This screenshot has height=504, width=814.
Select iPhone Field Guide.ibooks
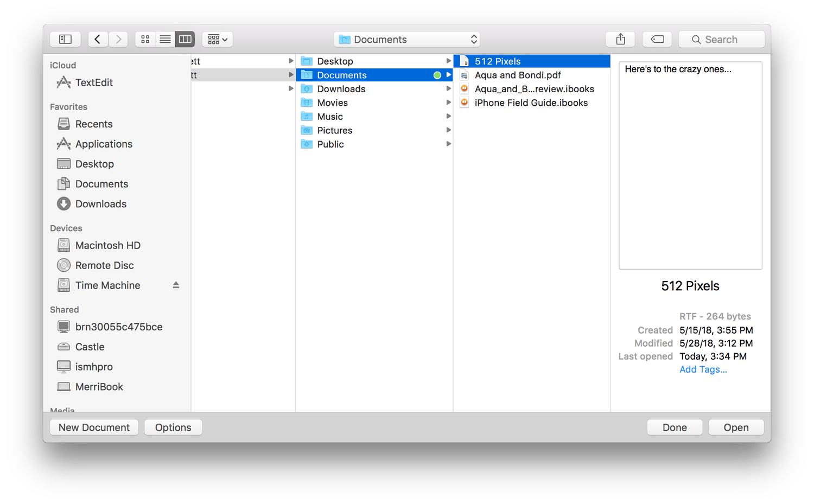(x=532, y=103)
